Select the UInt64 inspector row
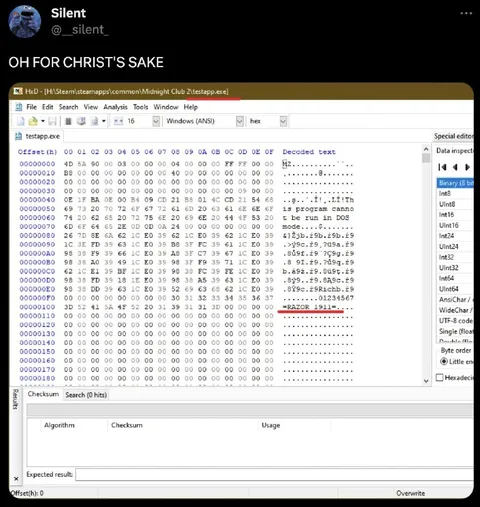The image size is (480, 507). [455, 289]
